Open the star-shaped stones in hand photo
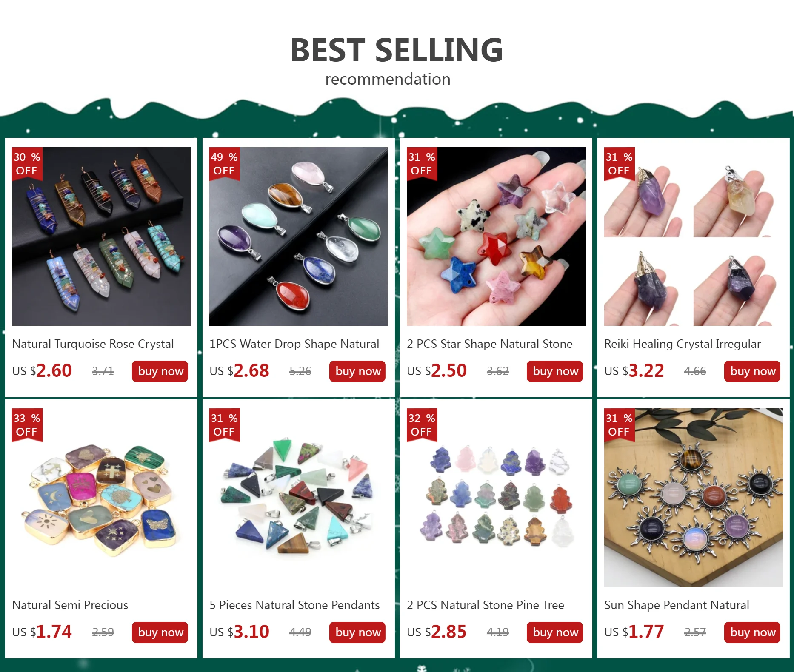 pos(496,236)
